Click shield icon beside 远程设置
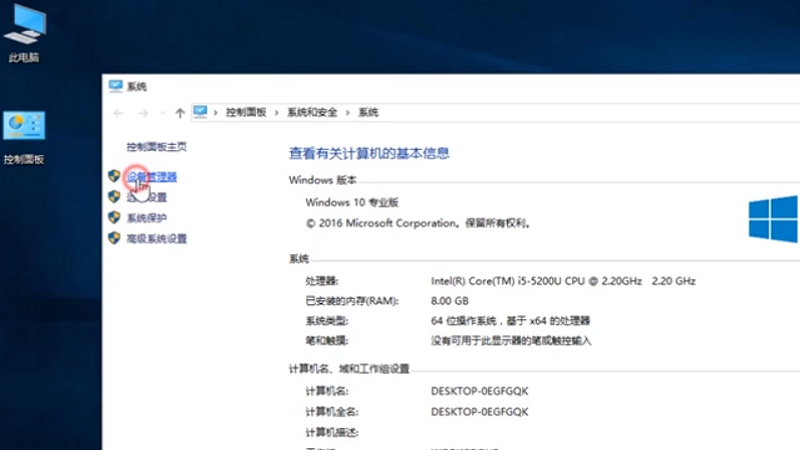 coord(114,196)
